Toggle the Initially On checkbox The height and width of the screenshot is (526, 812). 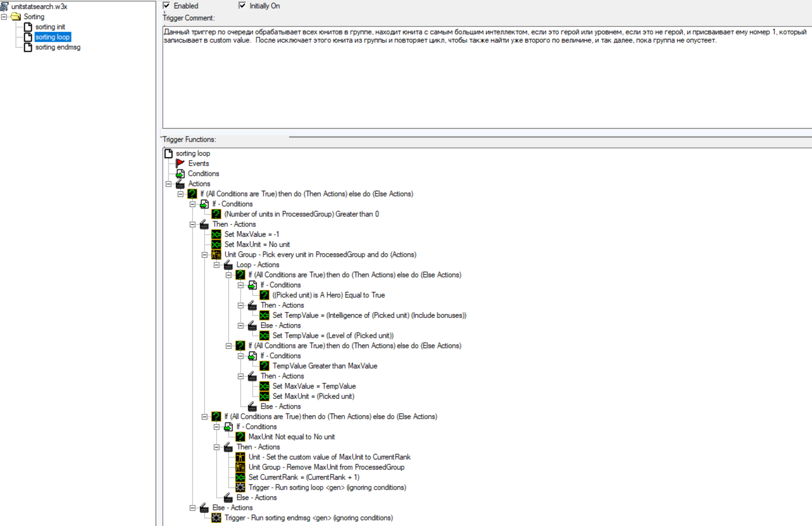pyautogui.click(x=242, y=5)
